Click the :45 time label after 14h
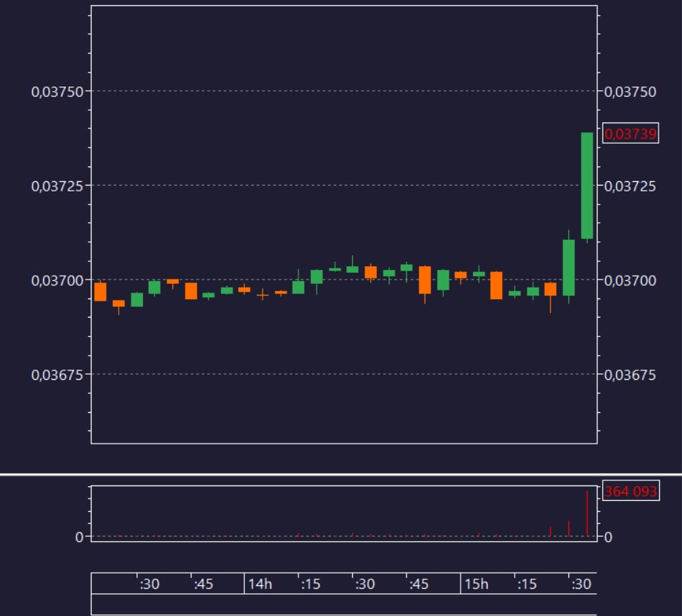Image resolution: width=682 pixels, height=616 pixels. pos(419,584)
